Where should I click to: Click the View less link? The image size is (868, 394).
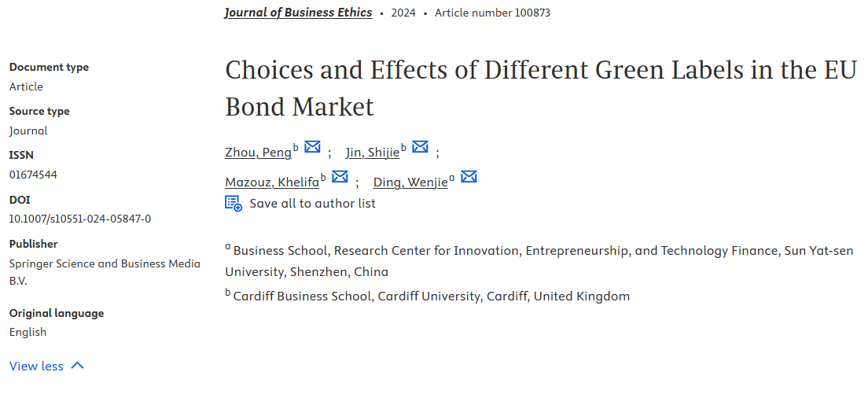(36, 366)
